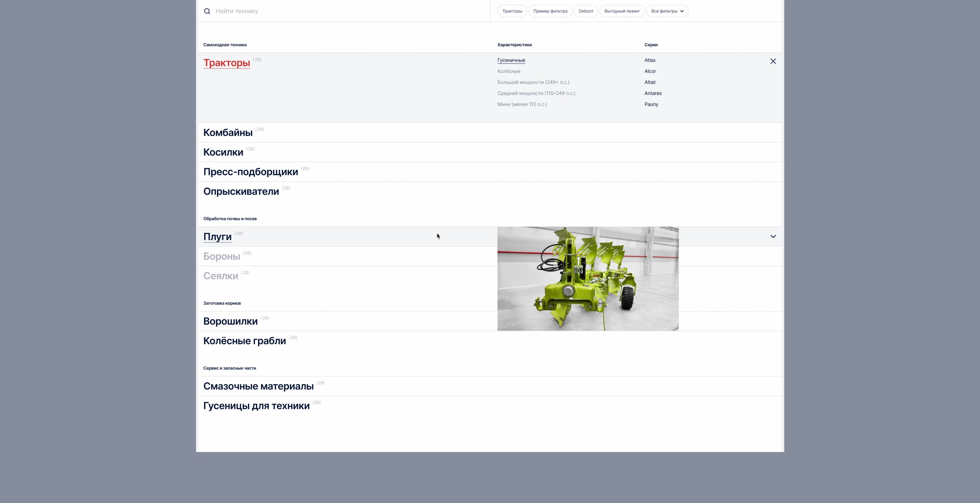
Task: Click the red Тракторы heading
Action: pyautogui.click(x=226, y=63)
